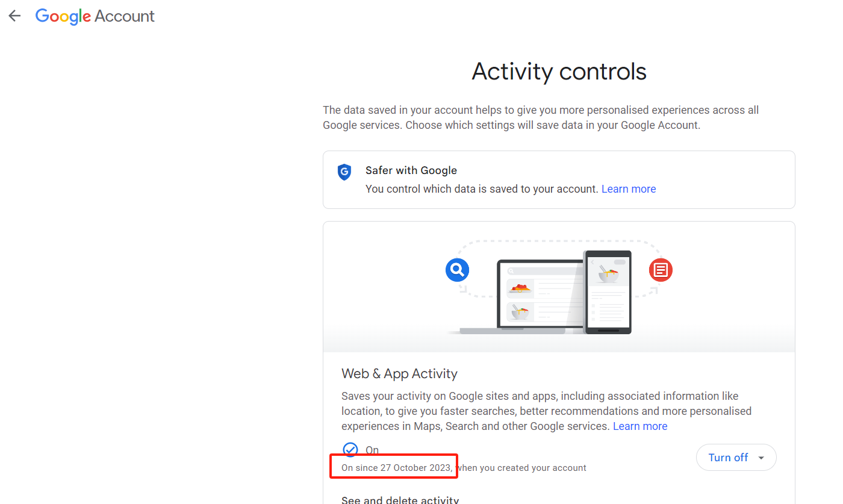Click the laptop illustration
The image size is (843, 504).
(x=521, y=297)
